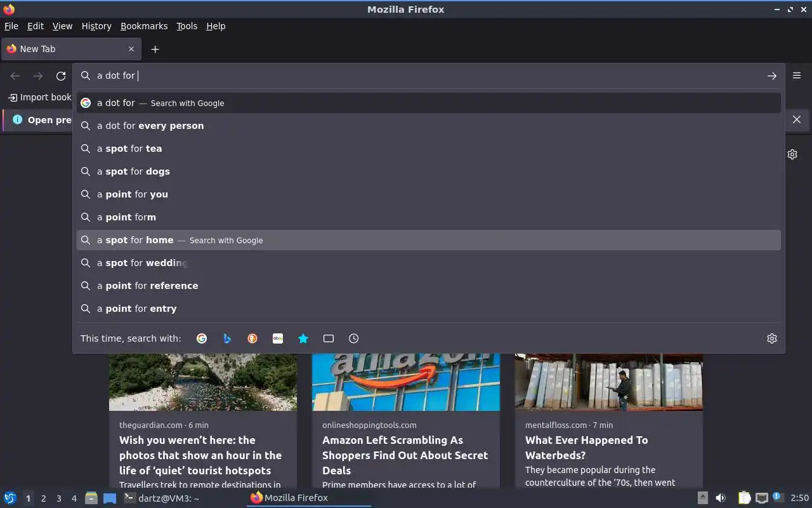Select suggestion 'a spot for tea'

(x=429, y=149)
